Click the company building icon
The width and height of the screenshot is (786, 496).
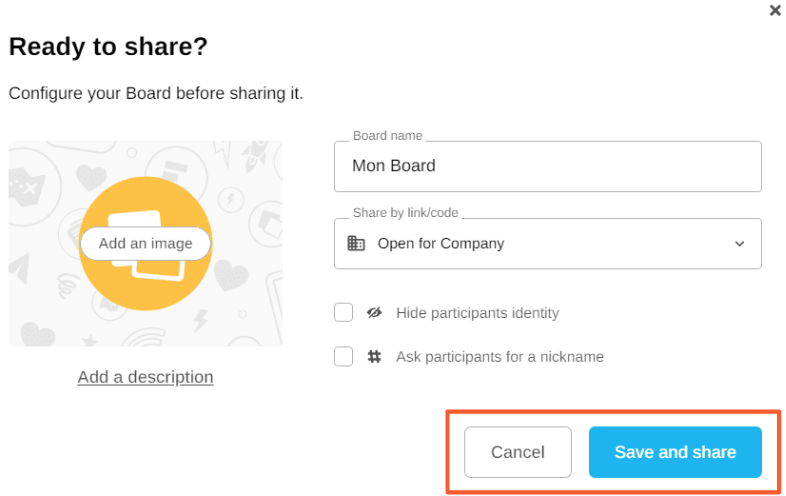(356, 243)
